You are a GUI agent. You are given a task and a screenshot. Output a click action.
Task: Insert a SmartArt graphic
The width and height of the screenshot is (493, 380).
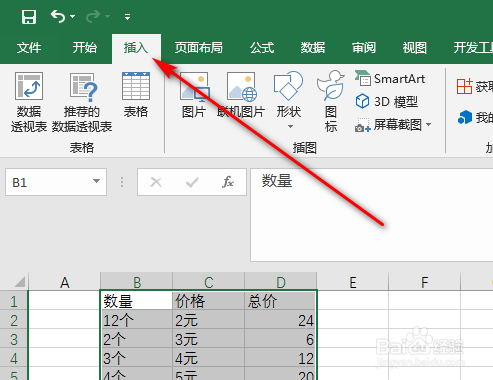pos(390,79)
